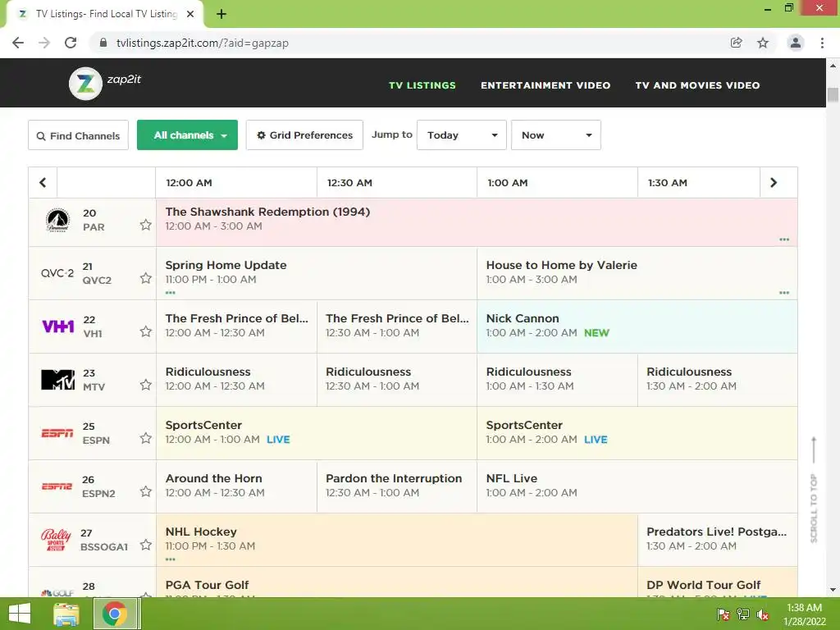Open the NFL Live listing
840x630 pixels.
coord(637,486)
